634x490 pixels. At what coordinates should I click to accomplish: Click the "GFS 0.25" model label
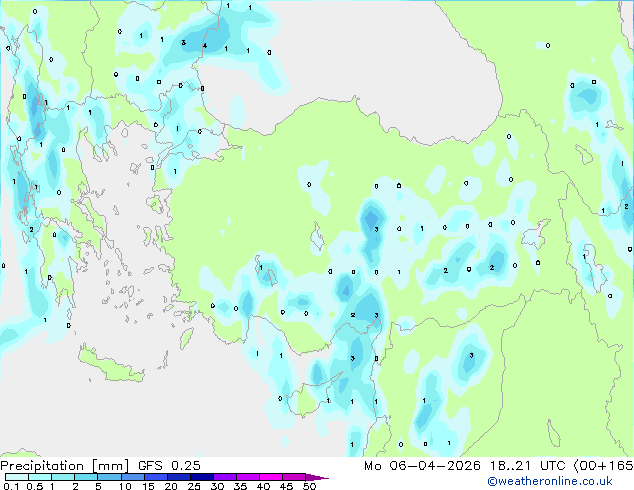click(x=169, y=466)
